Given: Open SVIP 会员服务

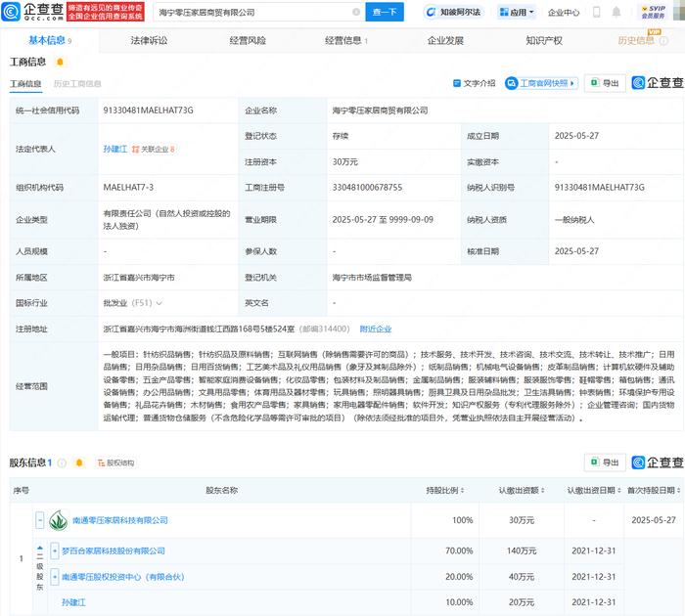Looking at the screenshot, I should (x=653, y=12).
